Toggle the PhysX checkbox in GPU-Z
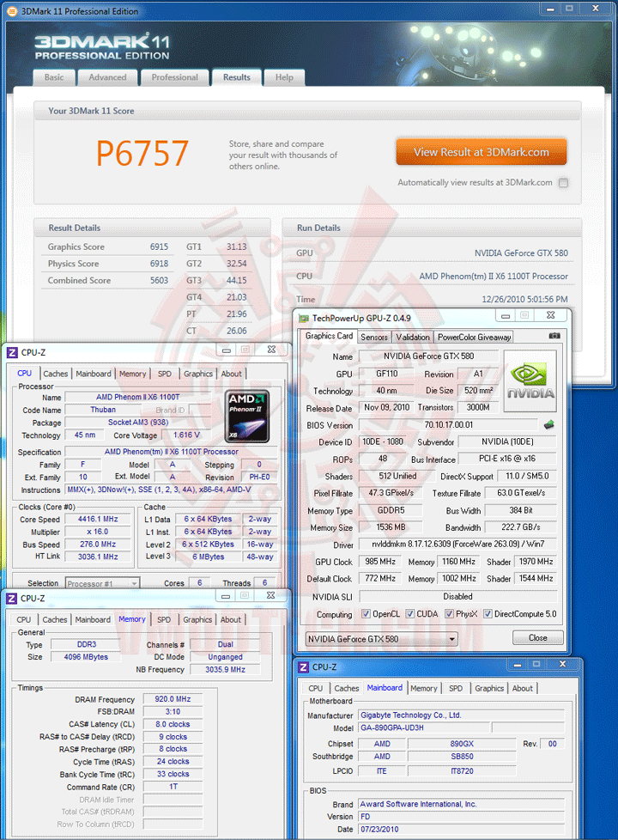Viewport: 618px width, 840px height. [x=449, y=614]
